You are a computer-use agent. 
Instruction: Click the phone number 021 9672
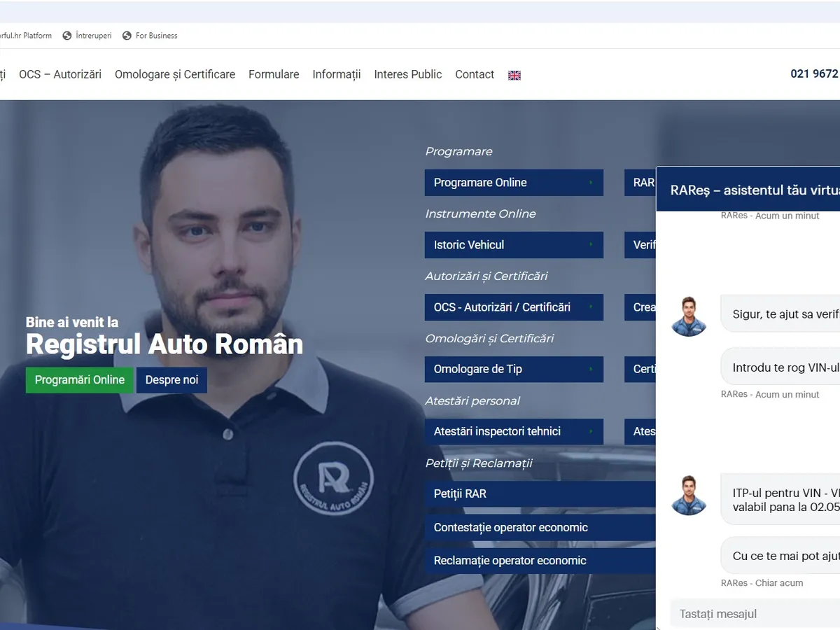814,73
